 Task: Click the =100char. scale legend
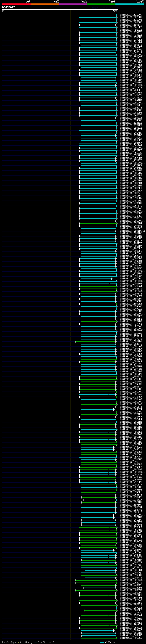point(109,642)
